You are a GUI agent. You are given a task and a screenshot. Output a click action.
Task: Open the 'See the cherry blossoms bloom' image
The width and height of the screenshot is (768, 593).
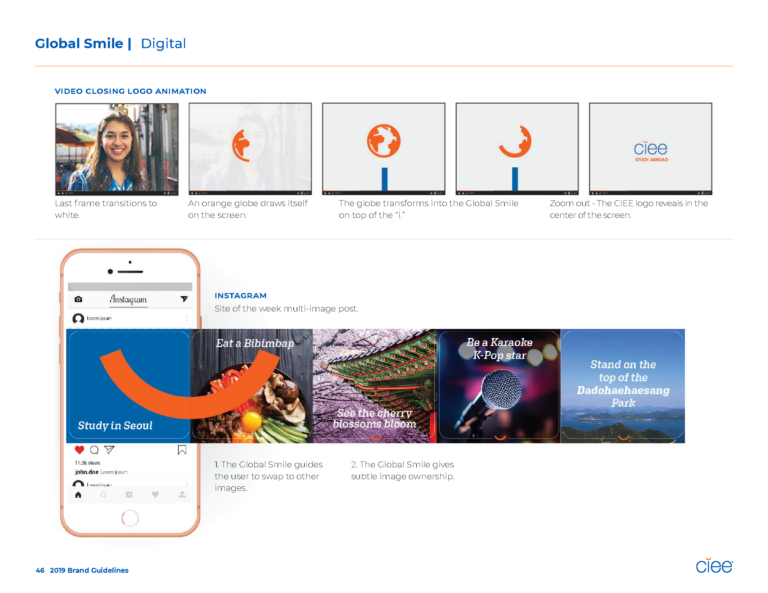375,386
